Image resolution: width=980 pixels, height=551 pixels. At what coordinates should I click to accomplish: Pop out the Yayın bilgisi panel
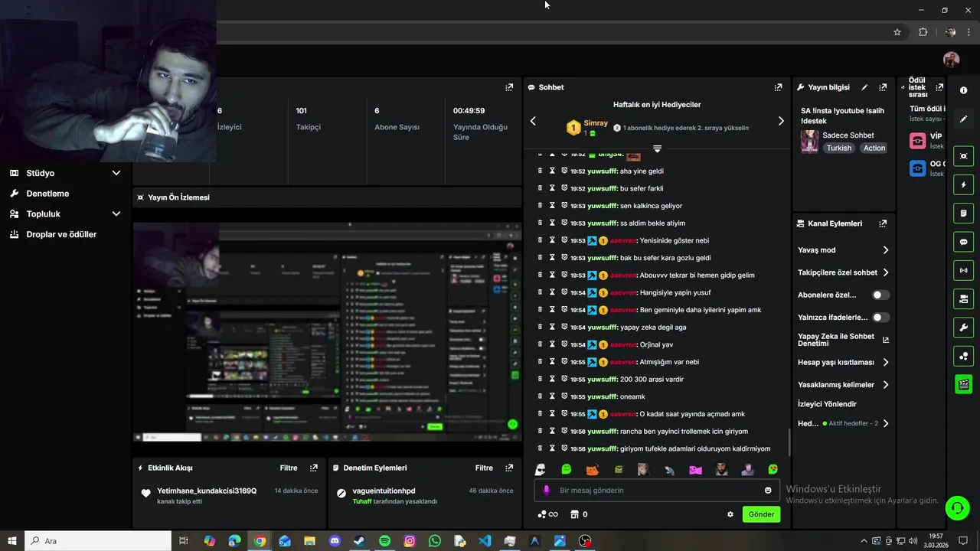click(x=883, y=87)
